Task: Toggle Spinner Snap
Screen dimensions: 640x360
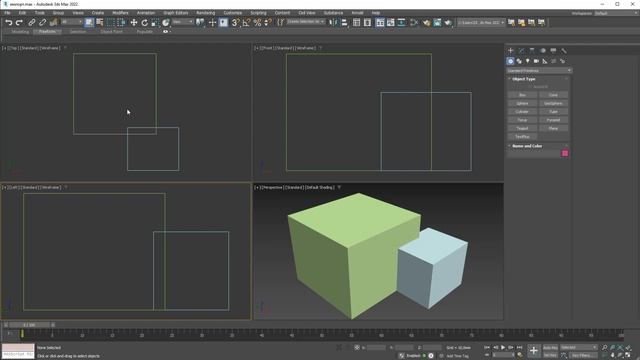Action: tap(268, 22)
